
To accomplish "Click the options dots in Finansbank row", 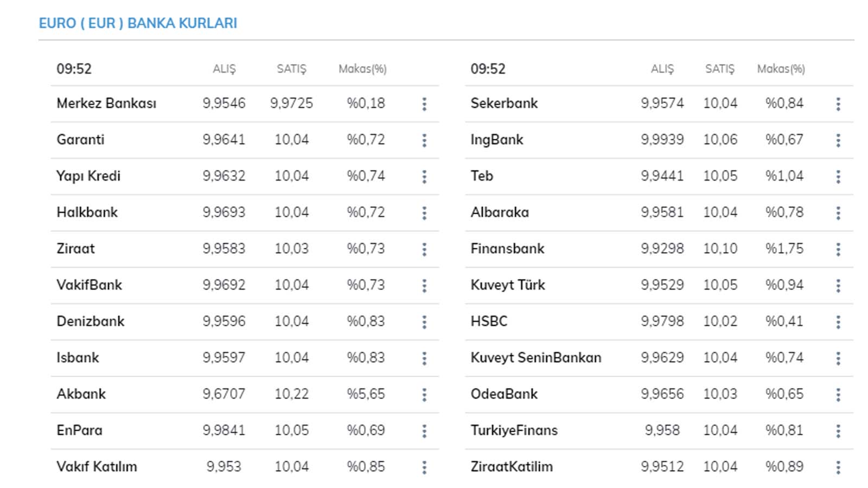I will [838, 249].
